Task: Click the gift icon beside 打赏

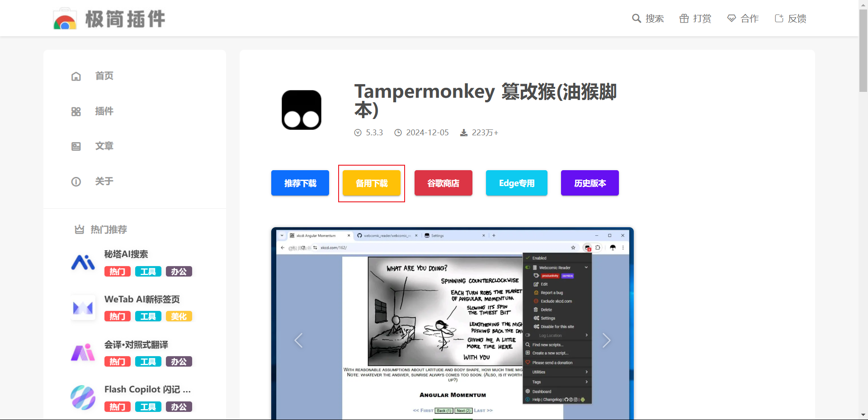Action: click(684, 19)
